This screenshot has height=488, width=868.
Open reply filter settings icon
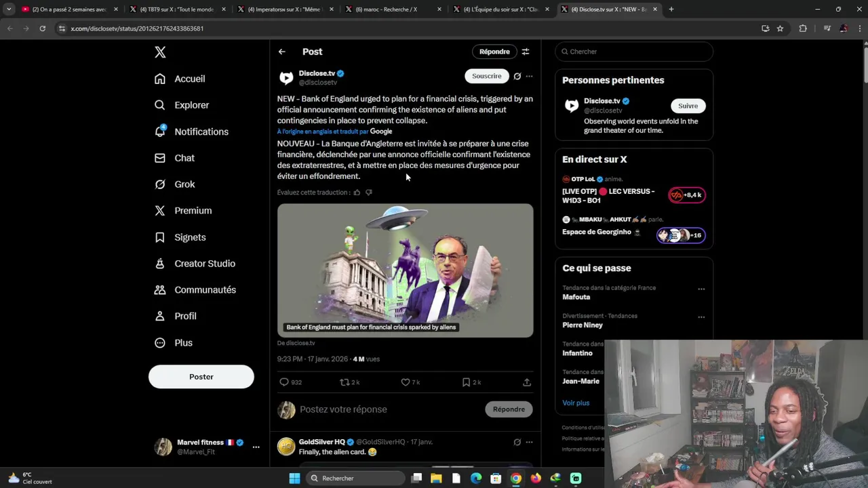click(x=526, y=52)
